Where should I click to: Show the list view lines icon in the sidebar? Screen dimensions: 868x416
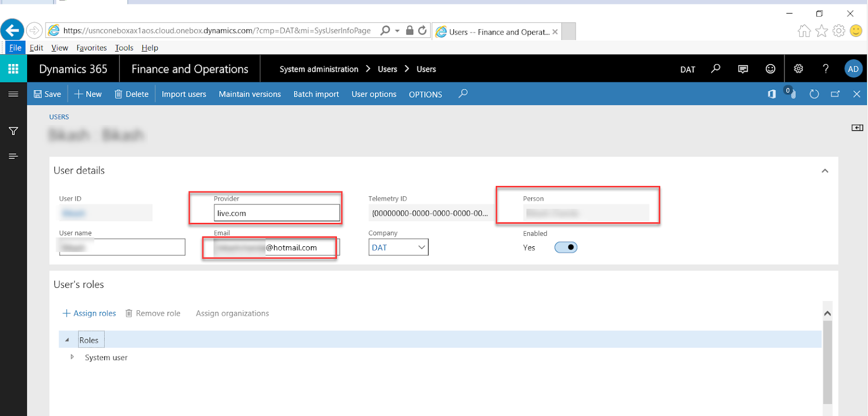point(14,156)
